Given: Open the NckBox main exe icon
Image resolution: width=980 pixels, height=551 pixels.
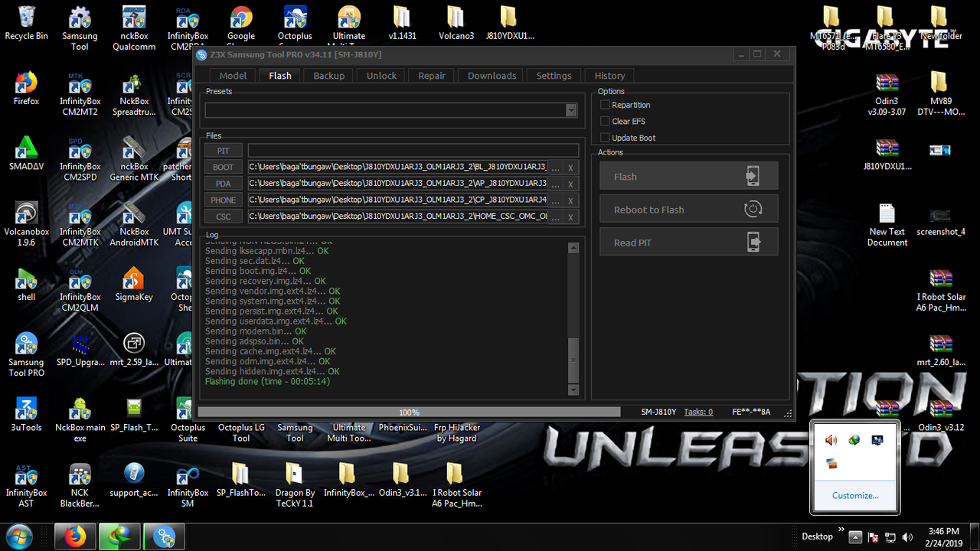Looking at the screenshot, I should point(80,420).
